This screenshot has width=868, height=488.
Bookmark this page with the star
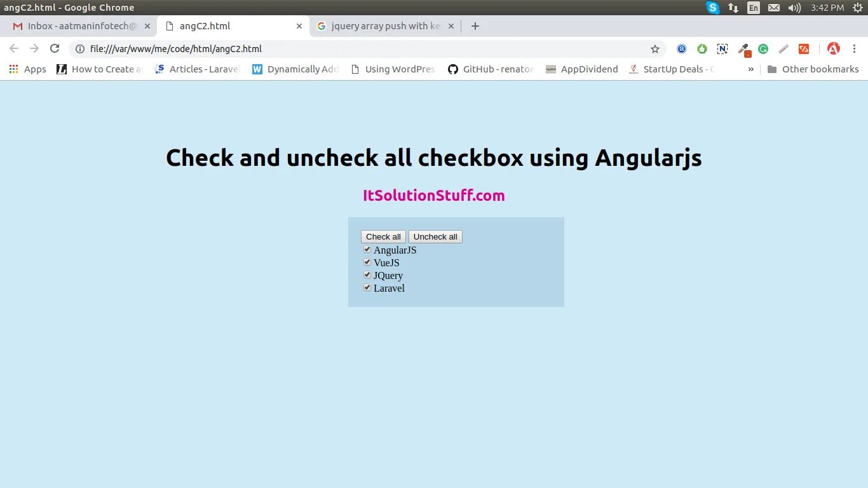coord(655,49)
